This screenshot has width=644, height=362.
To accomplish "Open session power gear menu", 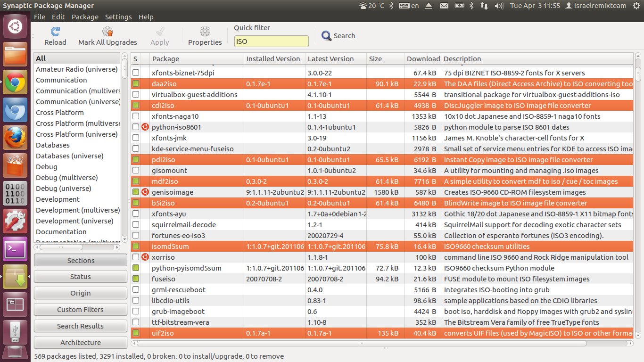I will pyautogui.click(x=636, y=6).
